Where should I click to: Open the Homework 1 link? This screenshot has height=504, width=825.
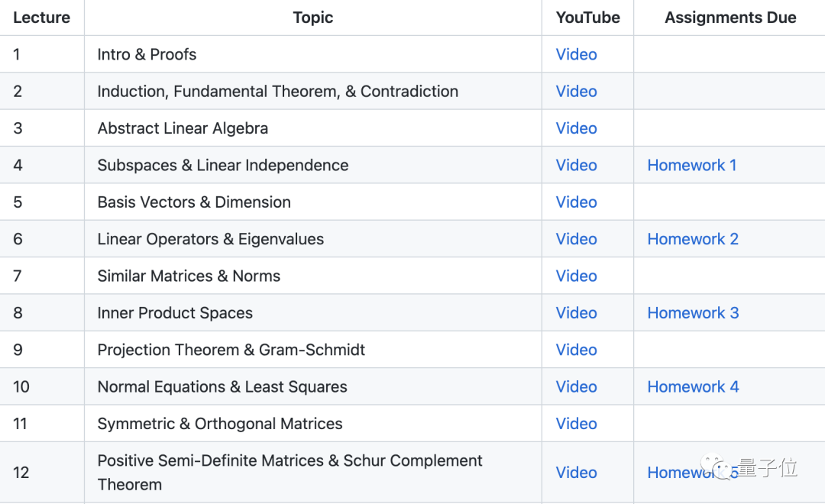click(691, 165)
